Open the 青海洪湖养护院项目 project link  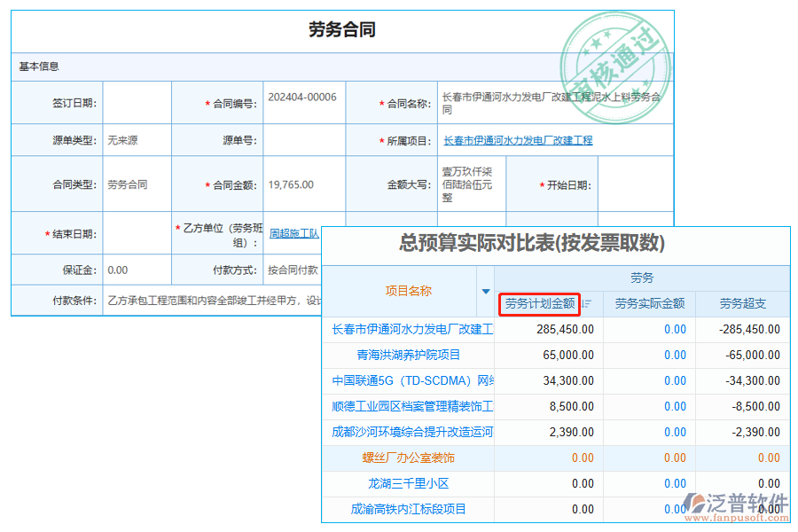[409, 355]
